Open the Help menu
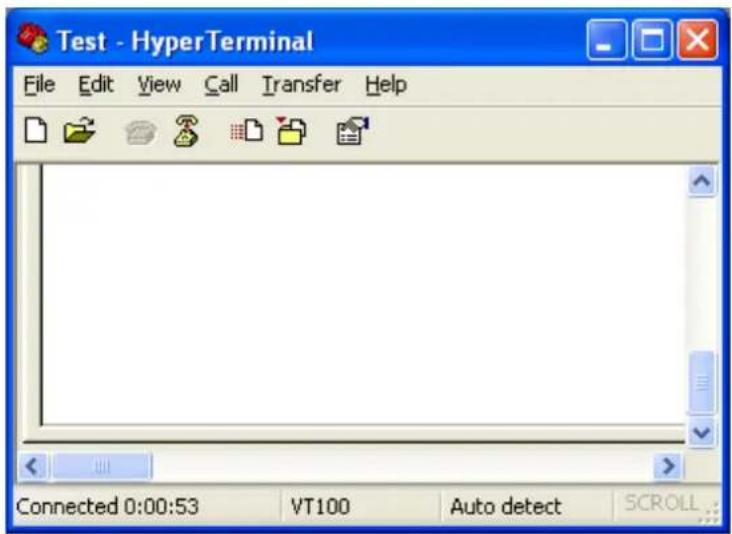The width and height of the screenshot is (732, 534). point(386,85)
